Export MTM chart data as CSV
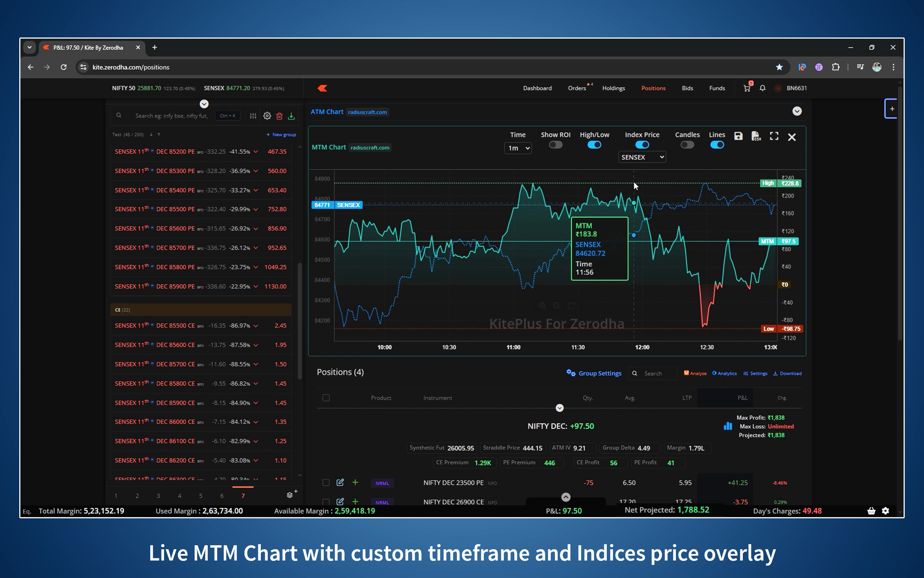Image resolution: width=924 pixels, height=578 pixels. click(756, 136)
